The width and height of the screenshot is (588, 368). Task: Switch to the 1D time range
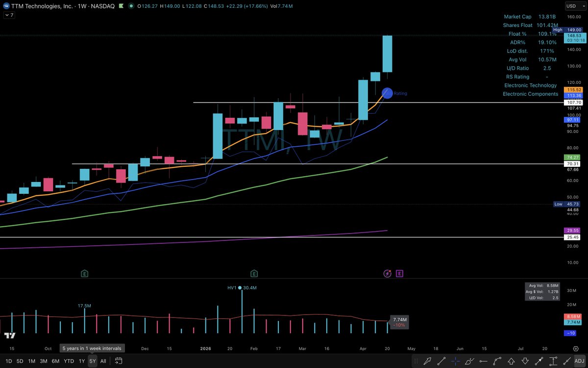click(x=8, y=361)
